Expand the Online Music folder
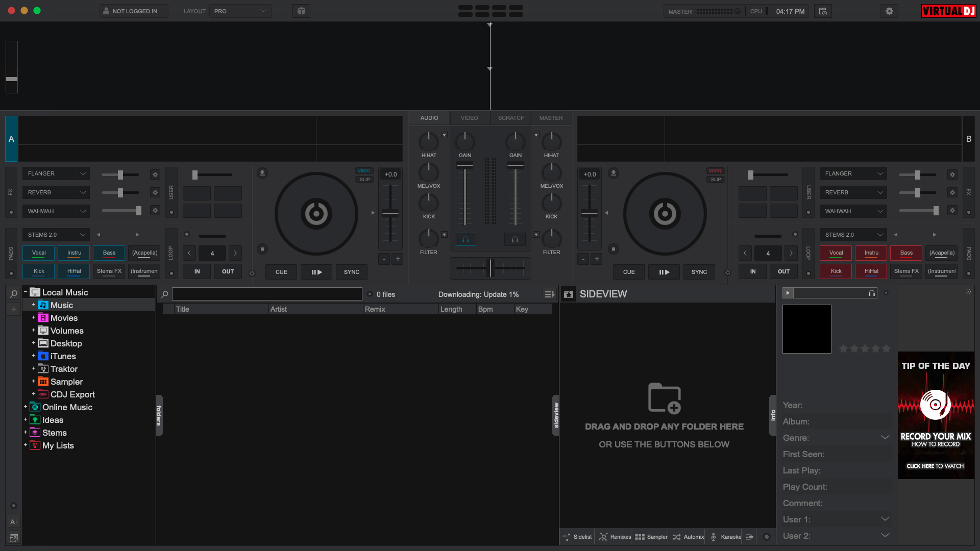The image size is (980, 551). coord(25,407)
